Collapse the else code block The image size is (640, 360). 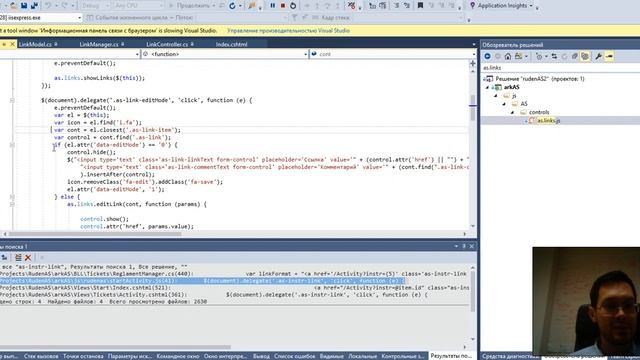pos(12,197)
